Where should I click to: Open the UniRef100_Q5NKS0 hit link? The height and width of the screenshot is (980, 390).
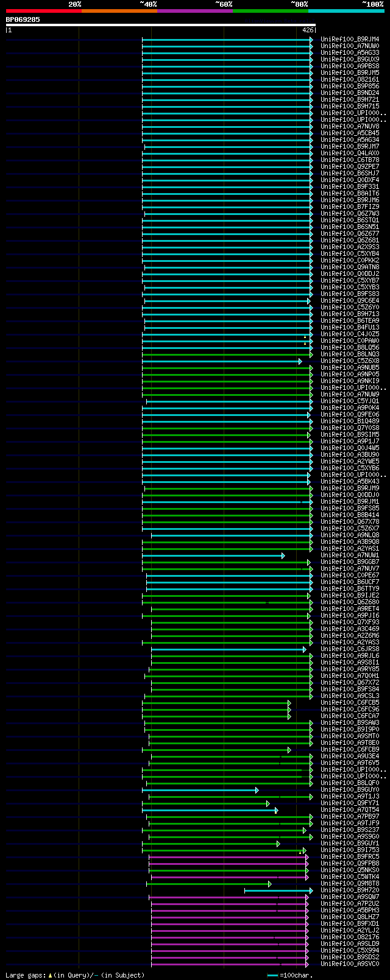(x=350, y=870)
